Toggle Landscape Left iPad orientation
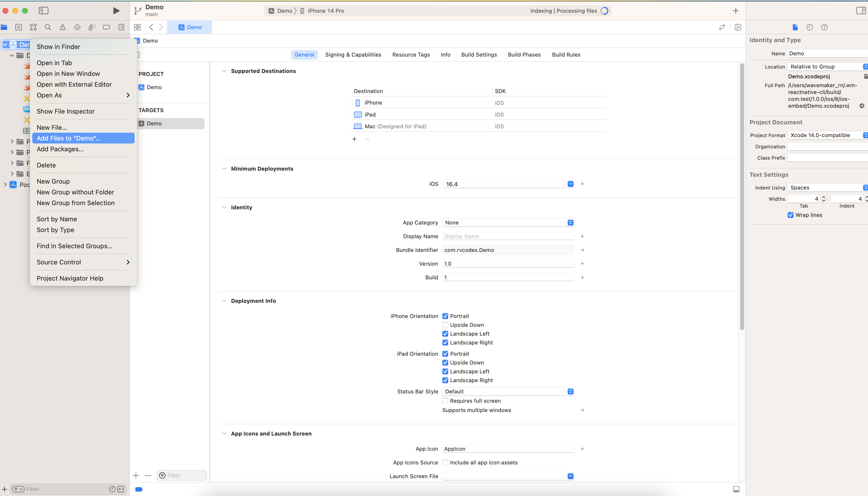This screenshot has width=868, height=496. pyautogui.click(x=445, y=371)
